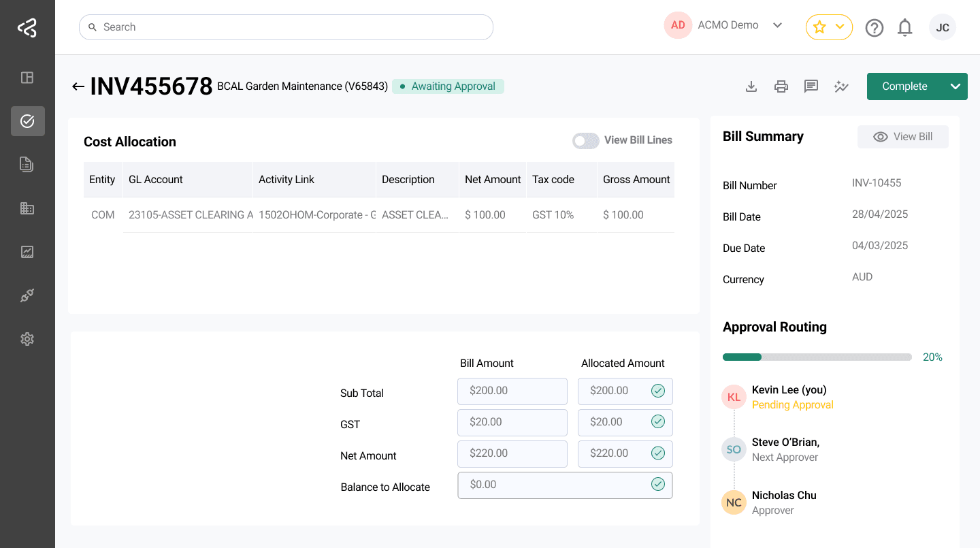Click the download invoice icon
Viewport: 980px width, 548px height.
click(751, 86)
